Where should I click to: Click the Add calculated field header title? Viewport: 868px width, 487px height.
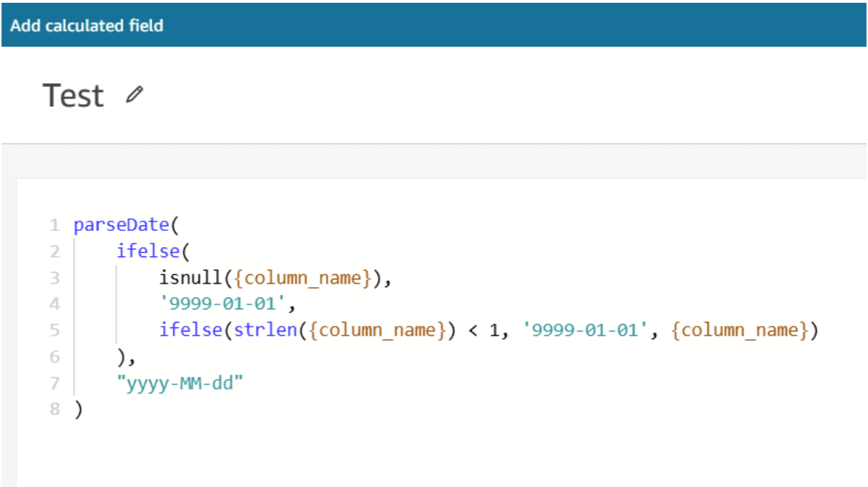(x=87, y=26)
